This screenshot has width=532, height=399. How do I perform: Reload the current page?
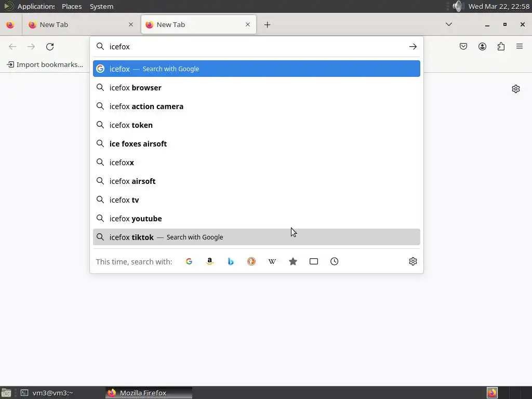(50, 46)
